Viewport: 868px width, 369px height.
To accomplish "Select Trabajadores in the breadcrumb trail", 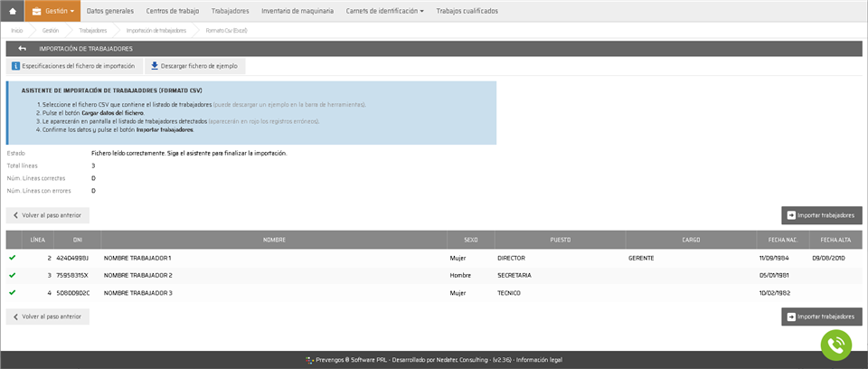I will 92,30.
